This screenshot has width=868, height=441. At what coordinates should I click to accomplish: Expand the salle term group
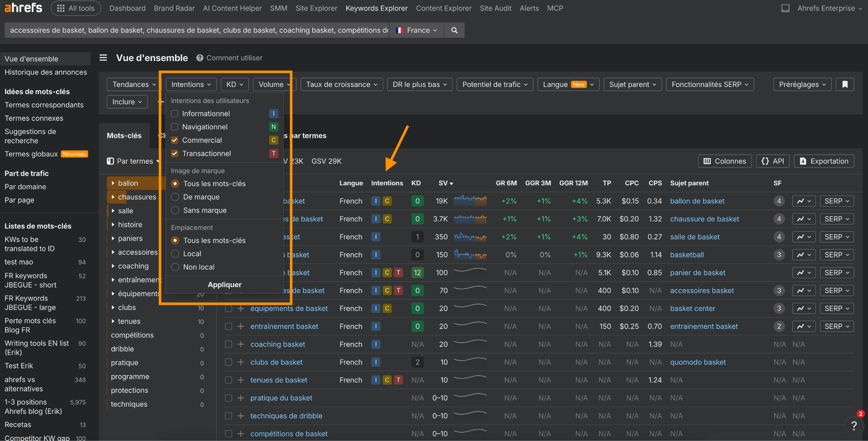(x=113, y=211)
